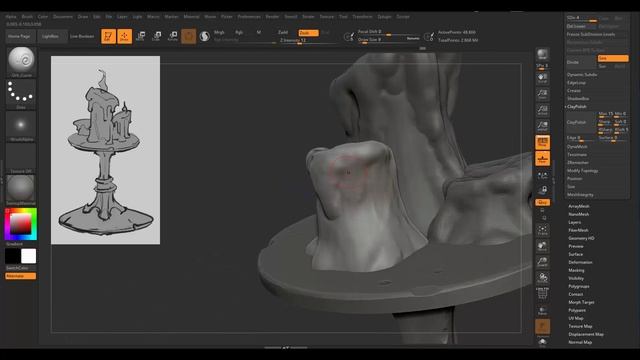
Task: Click the Gizmo 3D orange icon
Action: coord(189,36)
